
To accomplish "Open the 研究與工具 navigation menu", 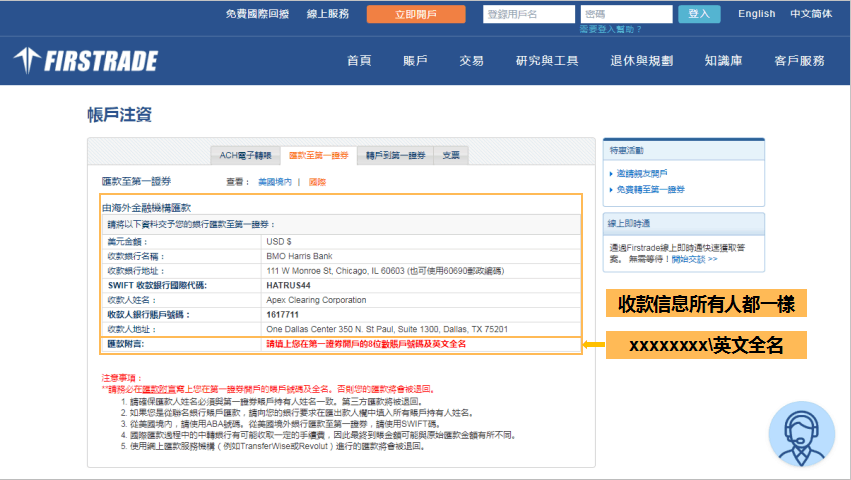I will (547, 61).
